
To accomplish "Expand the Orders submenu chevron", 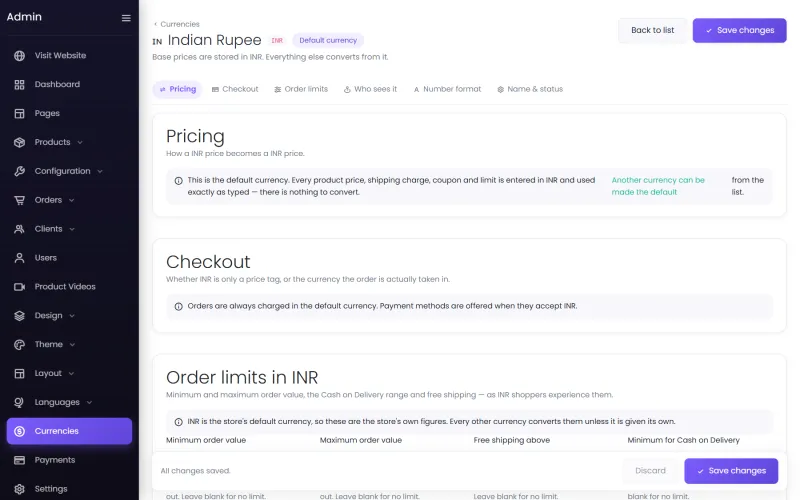I will pos(71,201).
